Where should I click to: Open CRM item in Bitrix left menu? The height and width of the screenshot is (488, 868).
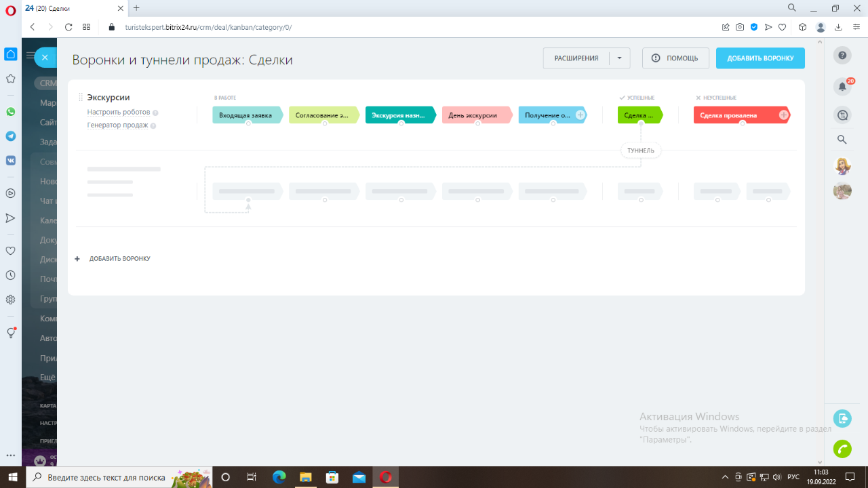[x=47, y=83]
